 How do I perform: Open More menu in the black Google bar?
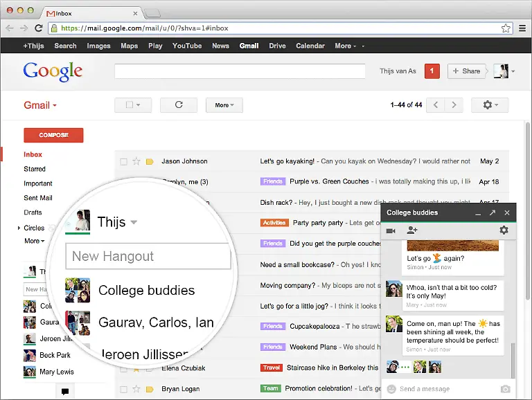[346, 46]
